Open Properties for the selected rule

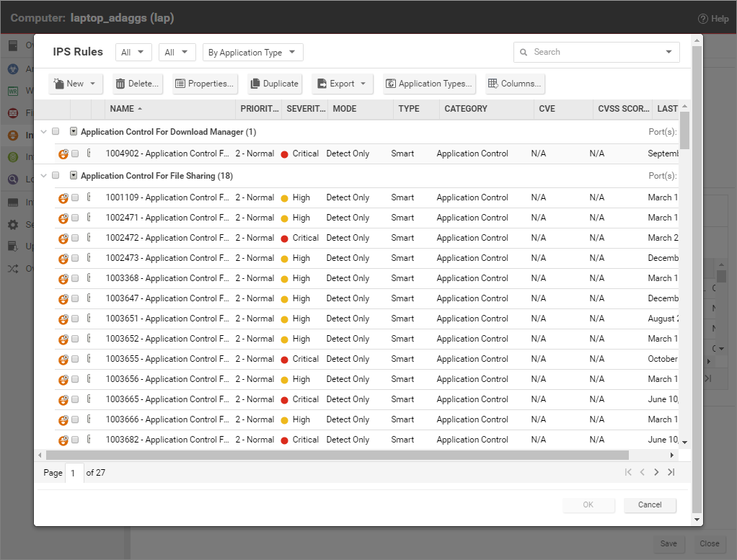click(x=204, y=84)
